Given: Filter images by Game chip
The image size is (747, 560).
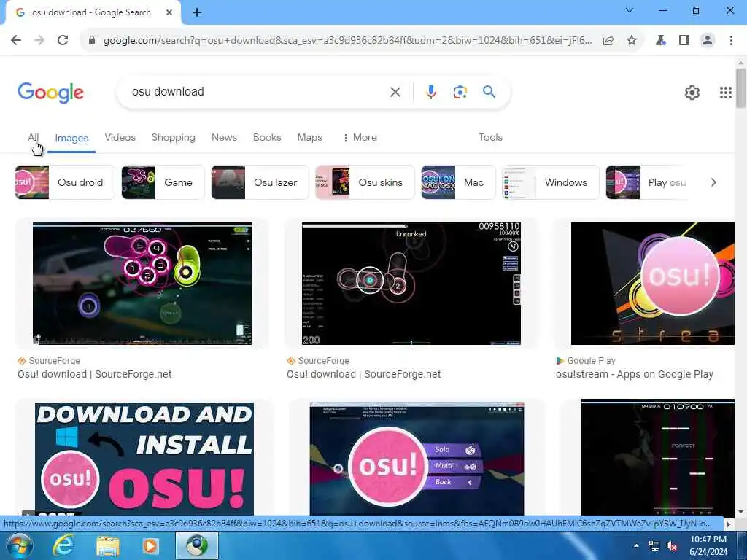Looking at the screenshot, I should pyautogui.click(x=163, y=182).
